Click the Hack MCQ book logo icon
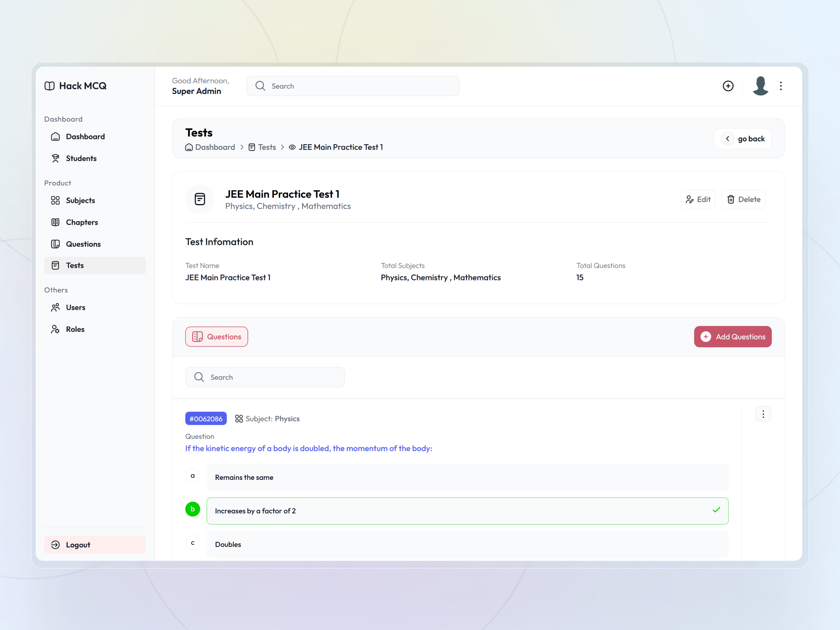The width and height of the screenshot is (840, 630). 49,86
